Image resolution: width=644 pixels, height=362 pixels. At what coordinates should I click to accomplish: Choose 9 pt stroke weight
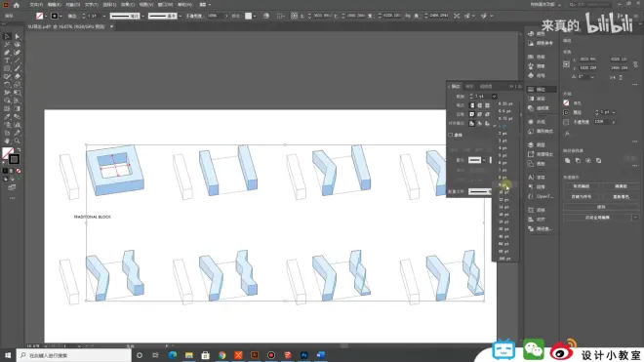[503, 185]
